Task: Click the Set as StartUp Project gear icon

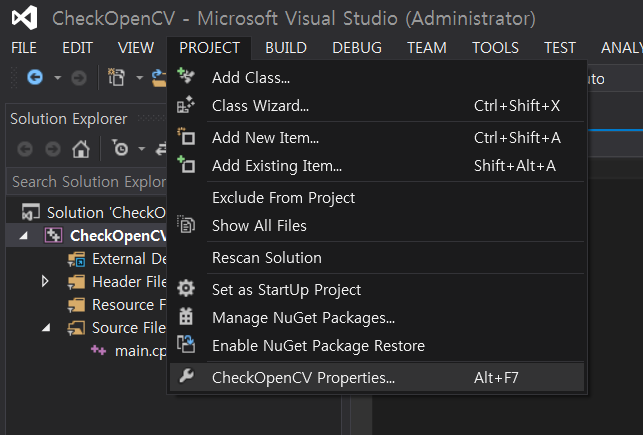Action: tap(186, 288)
